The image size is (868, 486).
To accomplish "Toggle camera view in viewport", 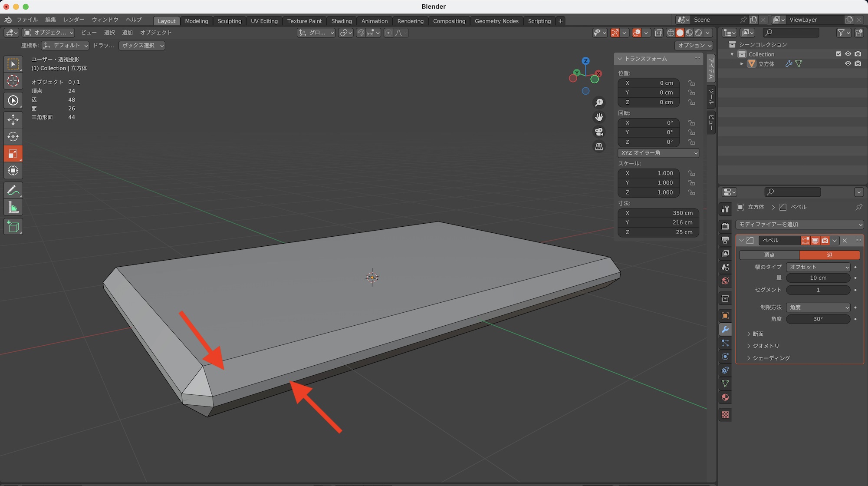I will tap(599, 132).
